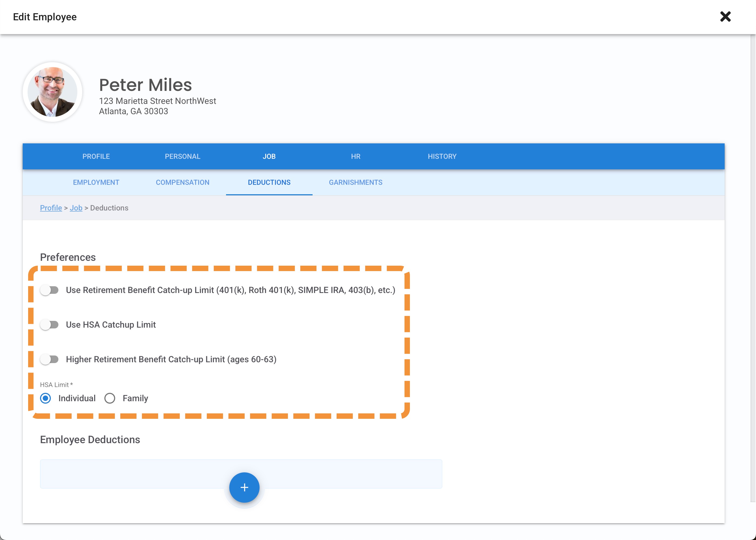Open the COMPENSATION sub-tab
The image size is (756, 540).
(183, 182)
